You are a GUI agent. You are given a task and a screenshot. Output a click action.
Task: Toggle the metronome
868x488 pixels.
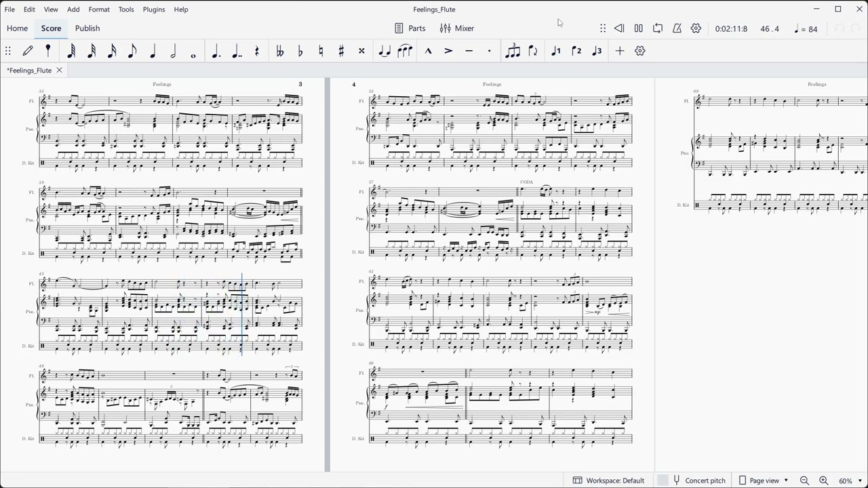coord(677,28)
